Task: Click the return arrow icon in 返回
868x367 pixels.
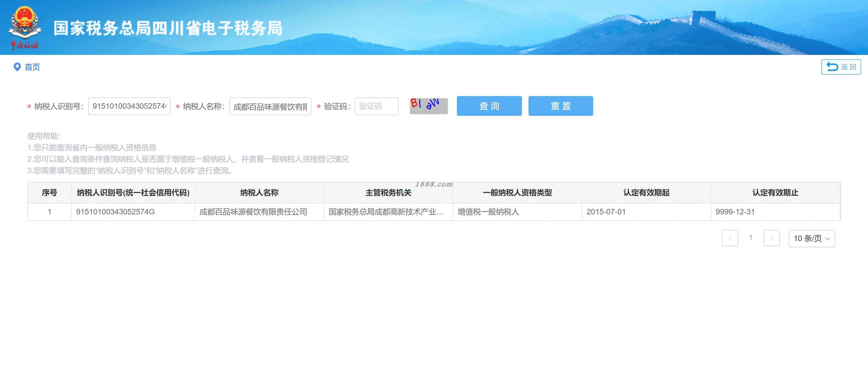Action: pyautogui.click(x=832, y=67)
